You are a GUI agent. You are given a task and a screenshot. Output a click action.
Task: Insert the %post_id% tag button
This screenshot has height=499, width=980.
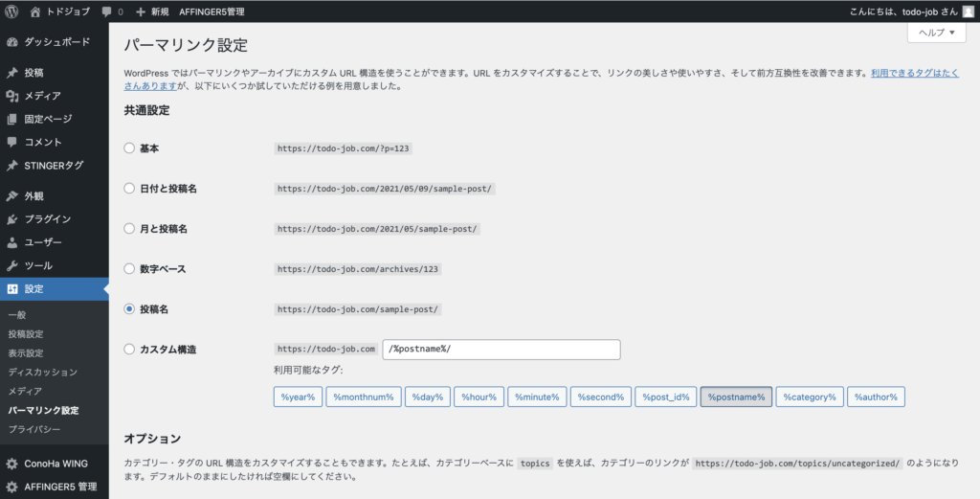click(666, 397)
